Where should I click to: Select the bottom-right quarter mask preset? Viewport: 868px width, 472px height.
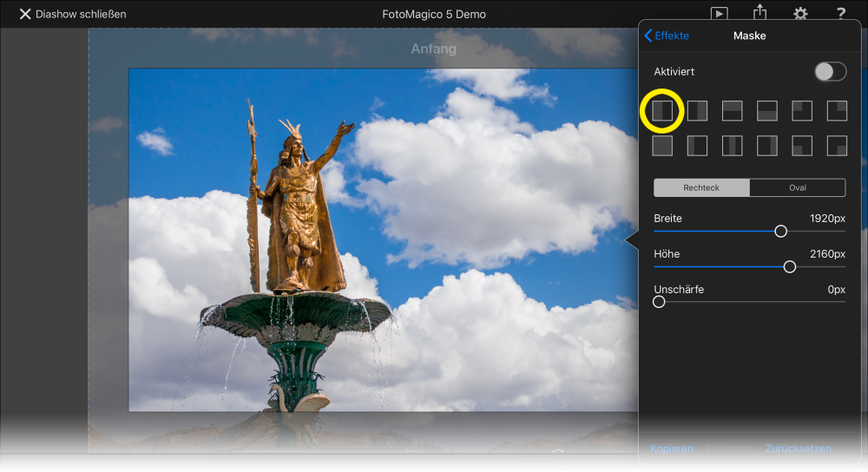tap(837, 146)
